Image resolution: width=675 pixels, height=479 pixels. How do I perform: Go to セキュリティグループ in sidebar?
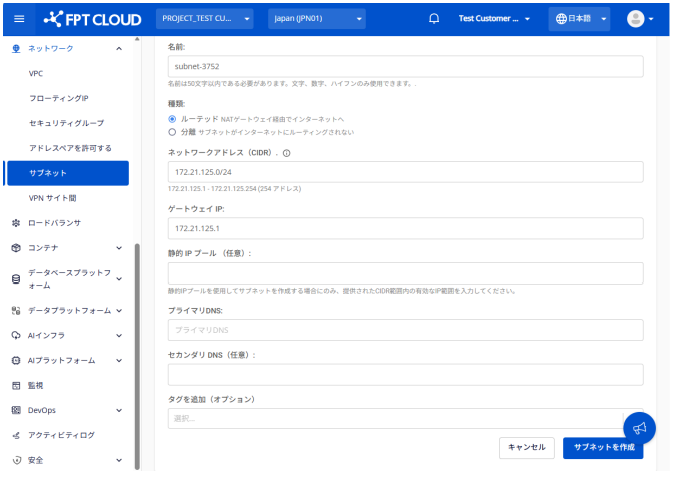tap(66, 123)
